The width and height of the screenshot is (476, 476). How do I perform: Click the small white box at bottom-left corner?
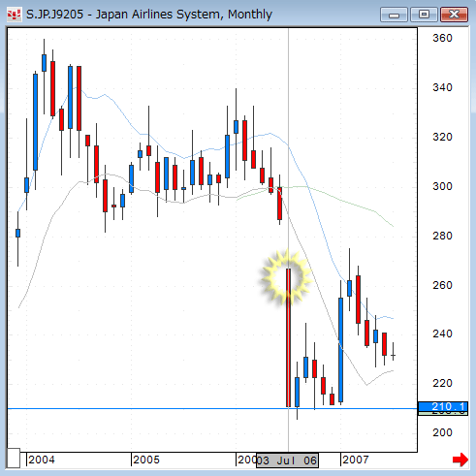[14, 458]
